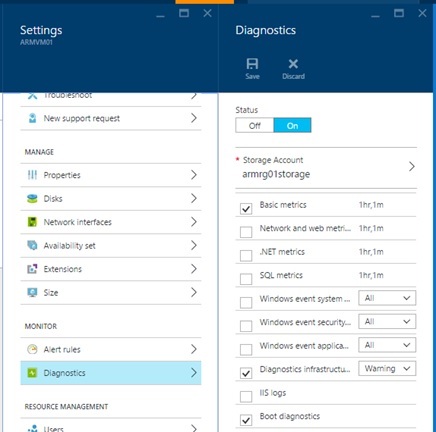The image size is (436, 432).
Task: Enable the SQL metrics checkbox
Action: pos(246,279)
